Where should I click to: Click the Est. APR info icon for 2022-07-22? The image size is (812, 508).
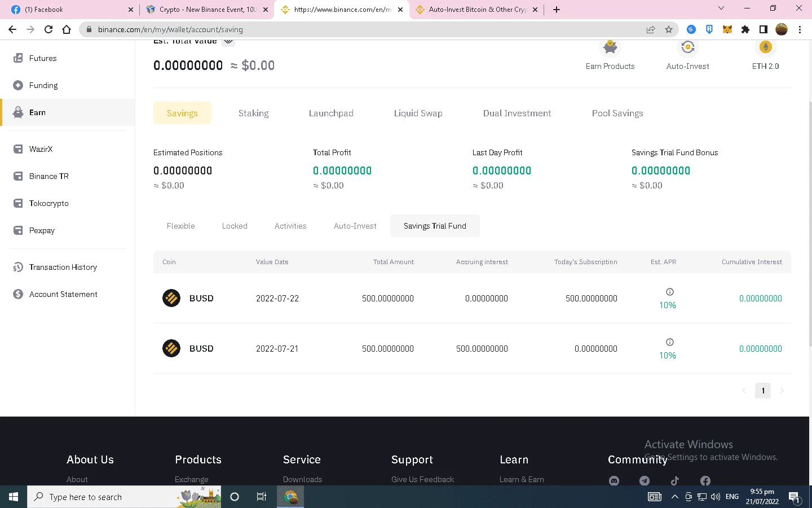pos(670,292)
